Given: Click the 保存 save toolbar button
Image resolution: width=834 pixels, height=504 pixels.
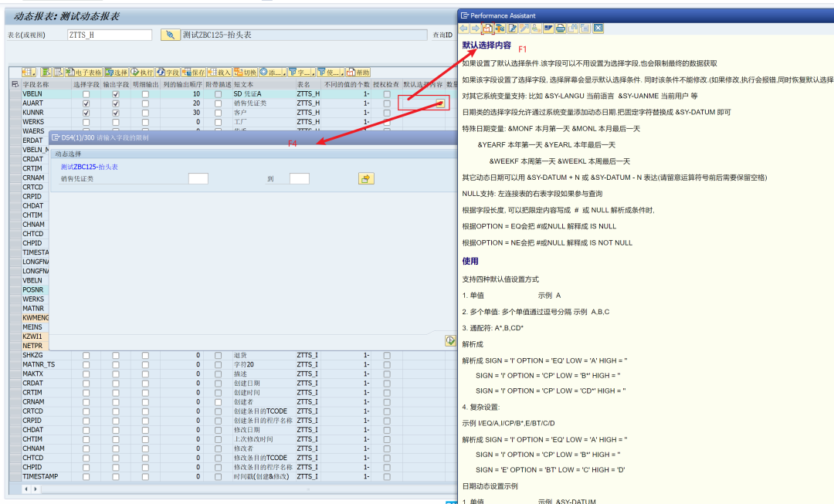Looking at the screenshot, I should point(194,73).
